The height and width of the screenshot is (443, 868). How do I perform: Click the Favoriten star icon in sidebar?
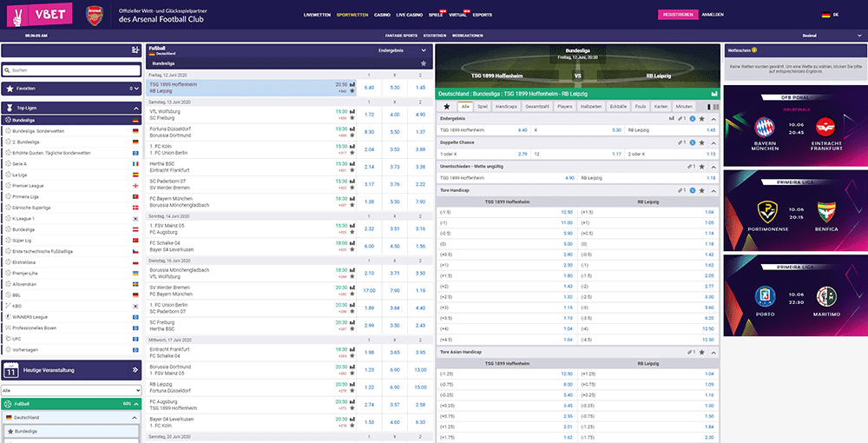point(10,88)
